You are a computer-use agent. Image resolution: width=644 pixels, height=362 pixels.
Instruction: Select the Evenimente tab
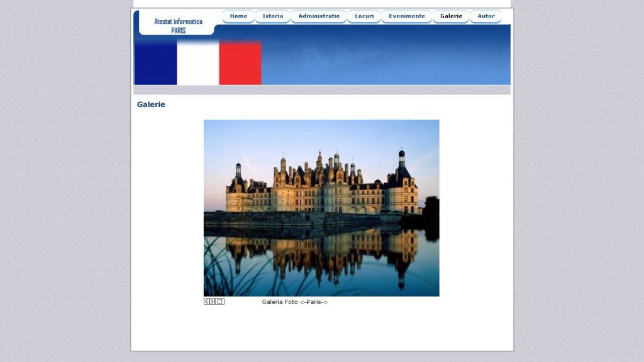[x=406, y=16]
